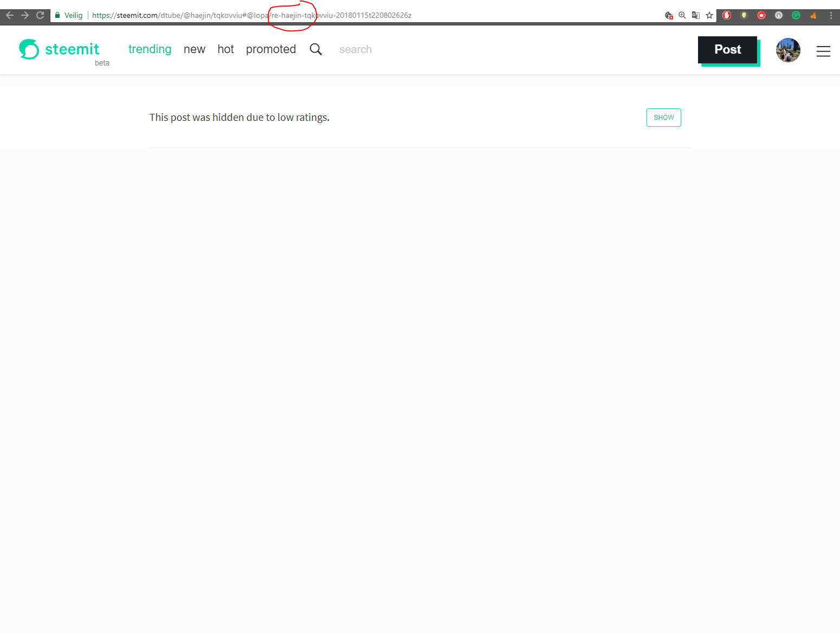Screen dimensions: 840x633
Task: Click the search magnifier icon
Action: click(x=316, y=49)
